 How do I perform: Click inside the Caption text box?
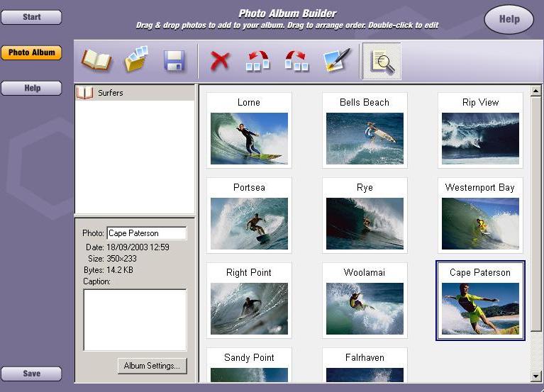coord(135,320)
